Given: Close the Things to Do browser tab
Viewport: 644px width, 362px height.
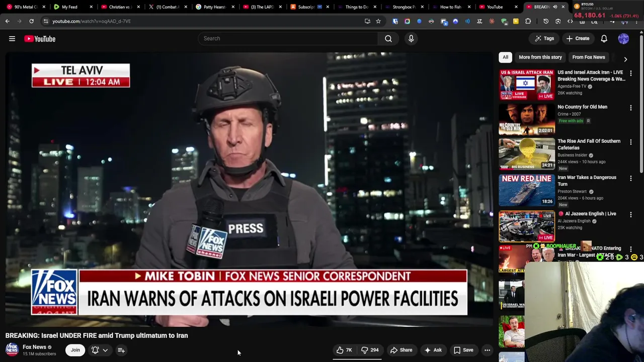Looking at the screenshot, I should [375, 7].
